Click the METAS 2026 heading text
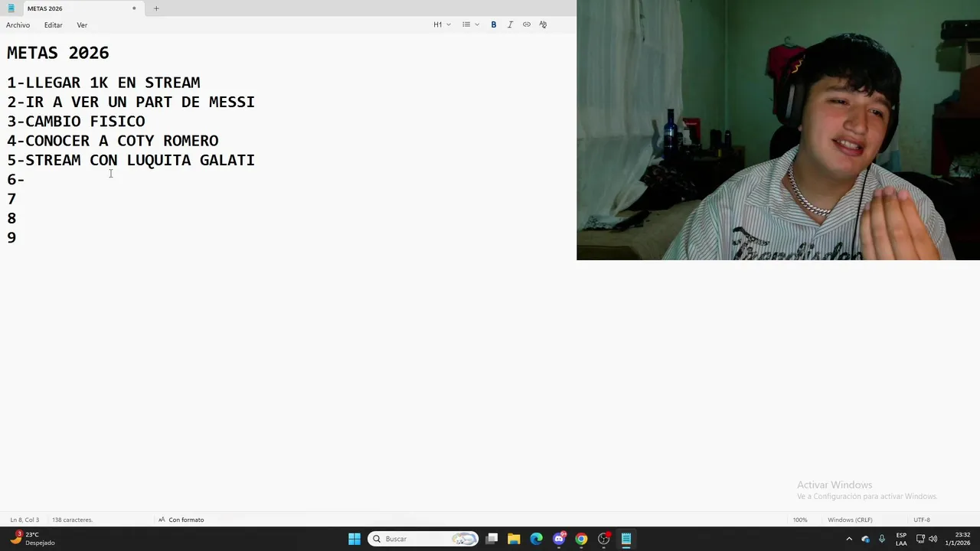The image size is (980, 551). coord(58,53)
